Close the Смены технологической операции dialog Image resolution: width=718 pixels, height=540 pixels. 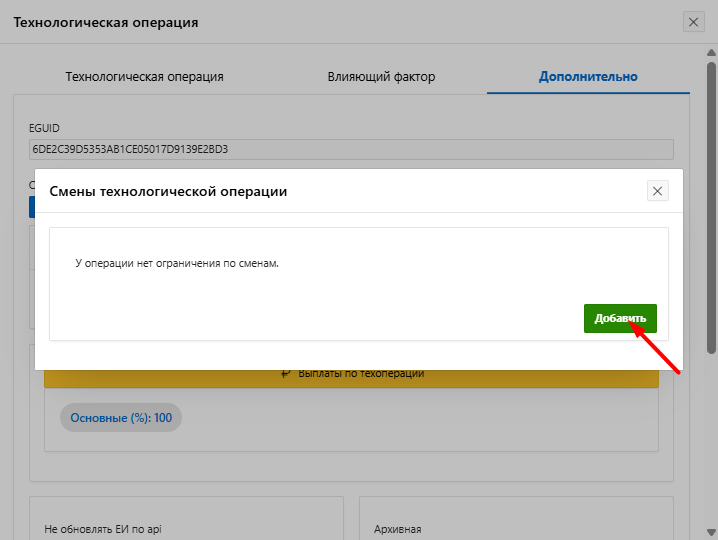click(x=657, y=191)
